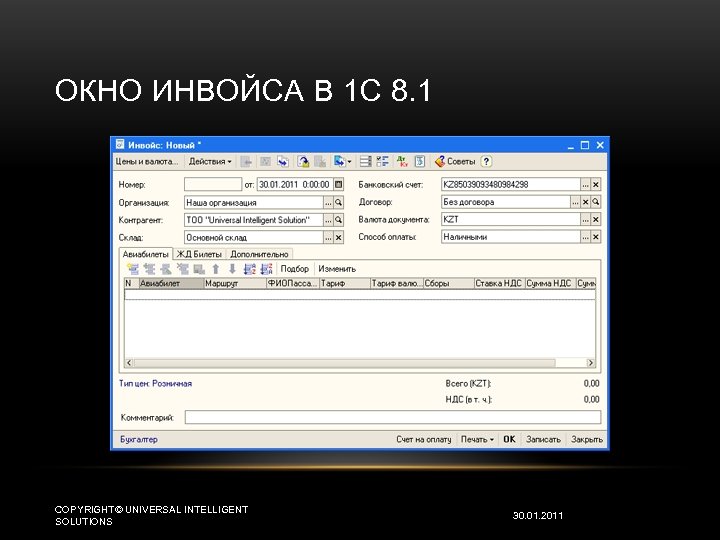Click the go-to document icon with blue arrows

tap(283, 162)
